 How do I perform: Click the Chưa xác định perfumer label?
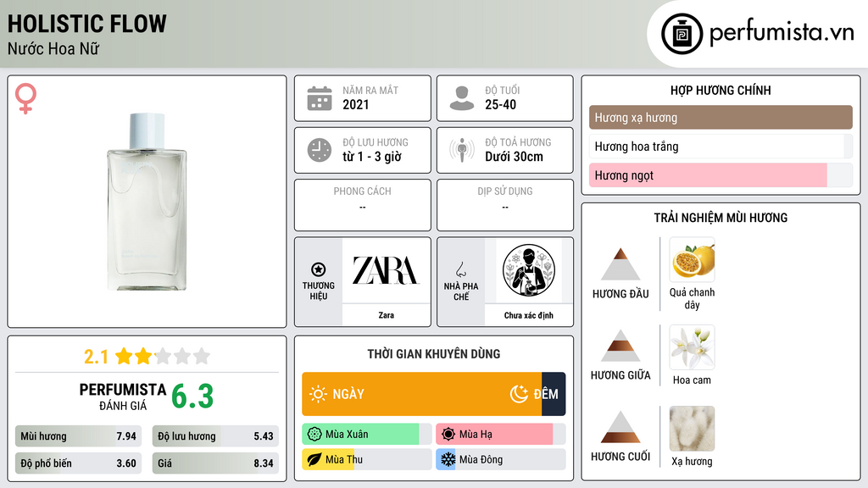(x=529, y=315)
